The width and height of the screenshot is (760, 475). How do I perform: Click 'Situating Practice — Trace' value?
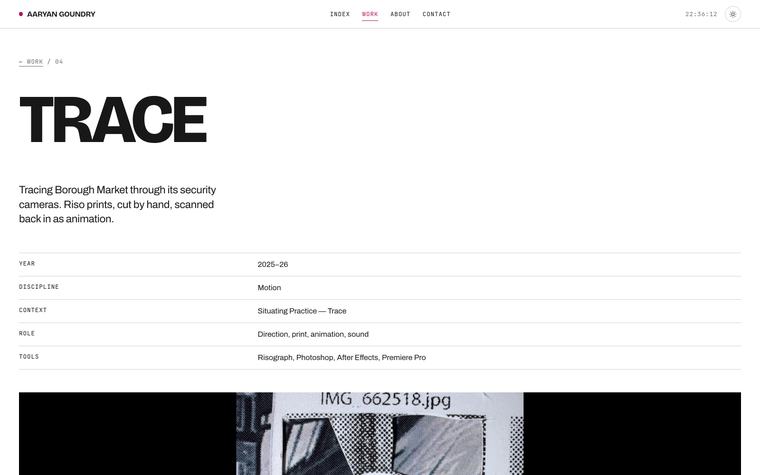tap(302, 311)
